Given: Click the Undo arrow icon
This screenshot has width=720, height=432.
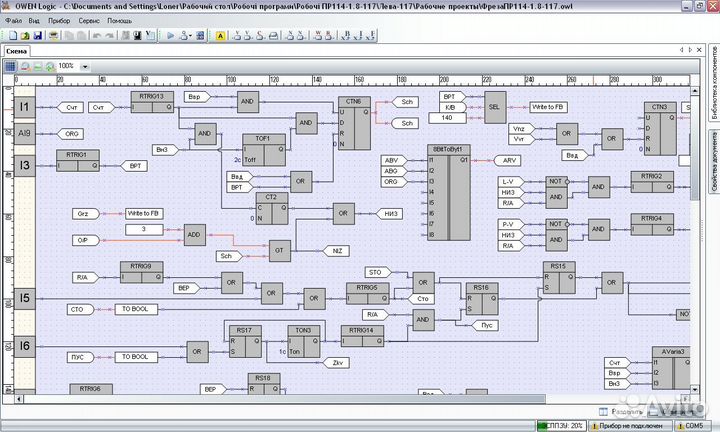Looking at the screenshot, I should coord(97,35).
